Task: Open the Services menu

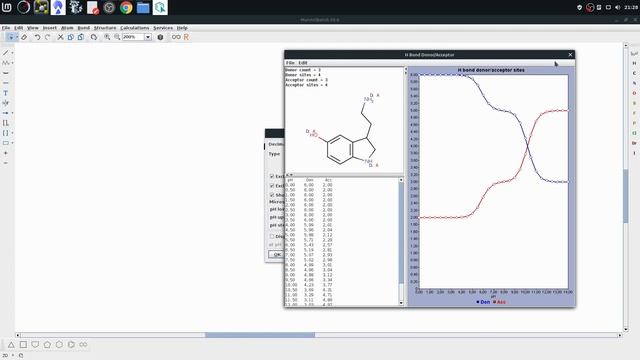Action: point(163,28)
